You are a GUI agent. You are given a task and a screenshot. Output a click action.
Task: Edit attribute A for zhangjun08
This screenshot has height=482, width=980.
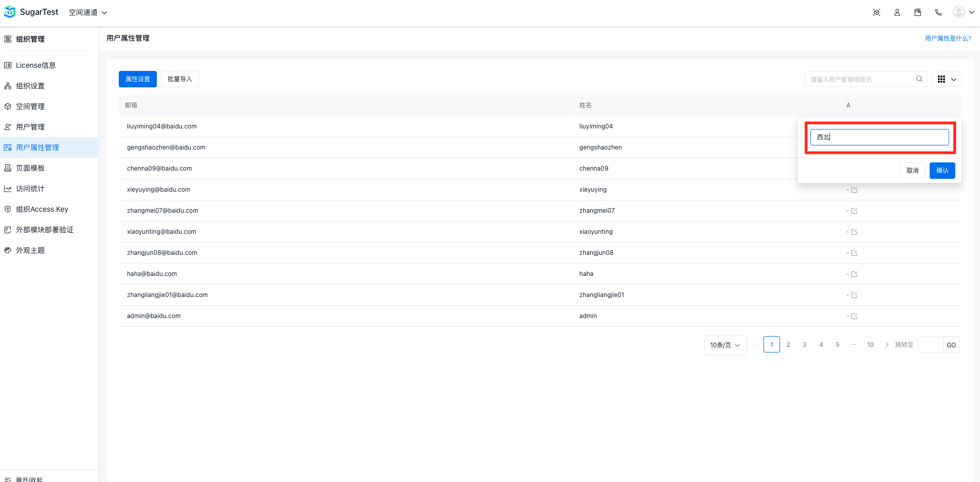click(855, 253)
